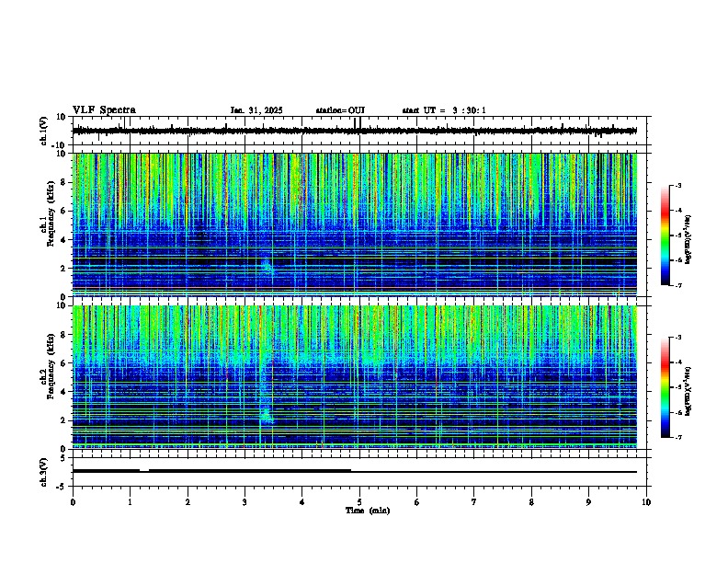Click time axis tick label "0"

[73, 502]
